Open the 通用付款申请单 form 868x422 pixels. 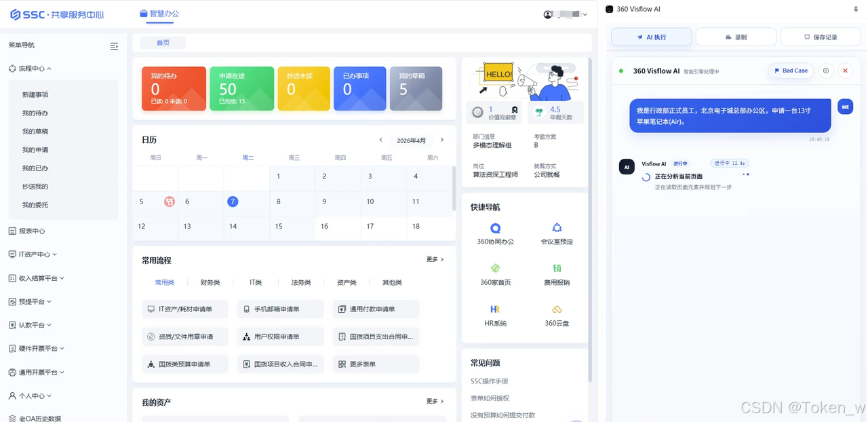(376, 309)
